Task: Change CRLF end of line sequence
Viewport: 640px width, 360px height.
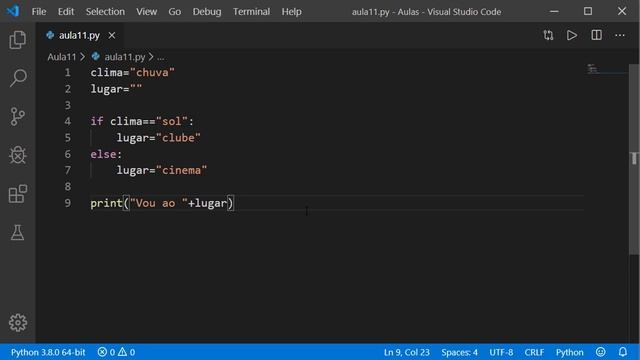Action: [534, 352]
